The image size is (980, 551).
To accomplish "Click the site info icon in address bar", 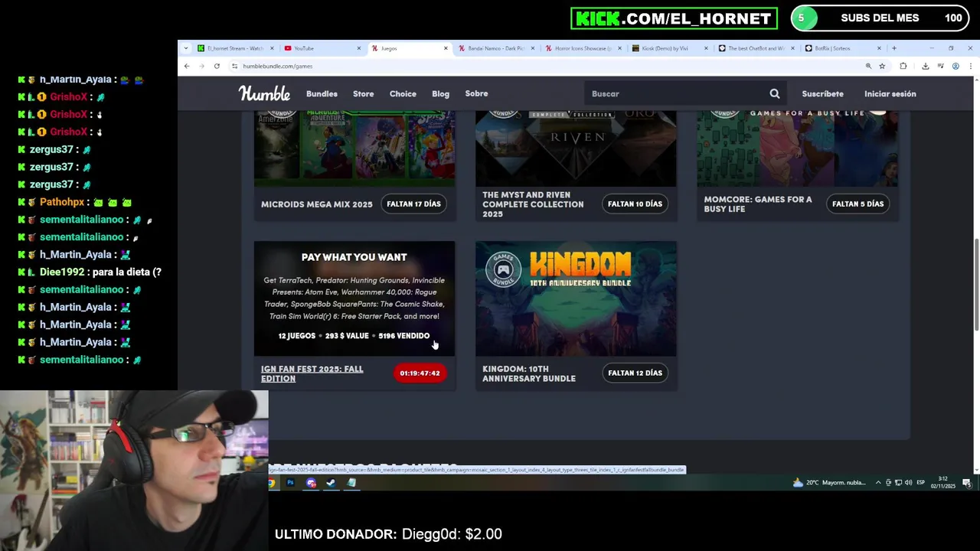I will click(x=234, y=66).
